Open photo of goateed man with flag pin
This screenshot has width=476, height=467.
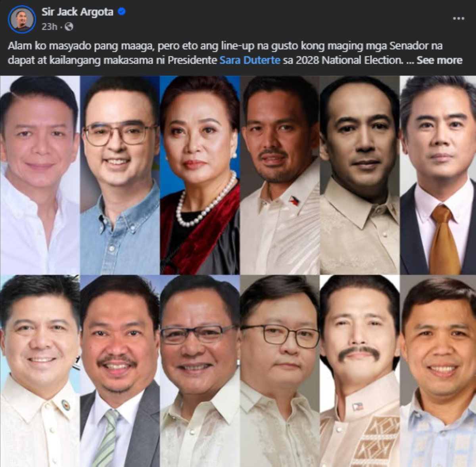(280, 175)
